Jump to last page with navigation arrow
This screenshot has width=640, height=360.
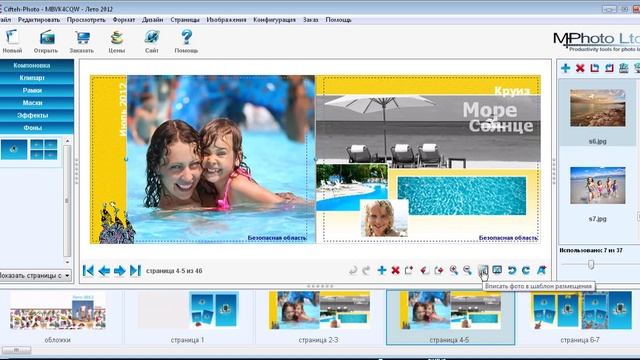(135, 271)
